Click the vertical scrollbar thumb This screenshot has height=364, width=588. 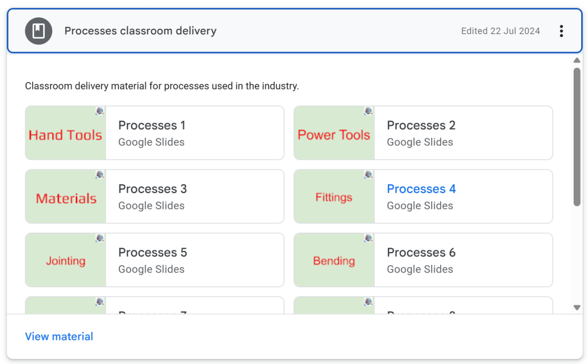pyautogui.click(x=577, y=137)
